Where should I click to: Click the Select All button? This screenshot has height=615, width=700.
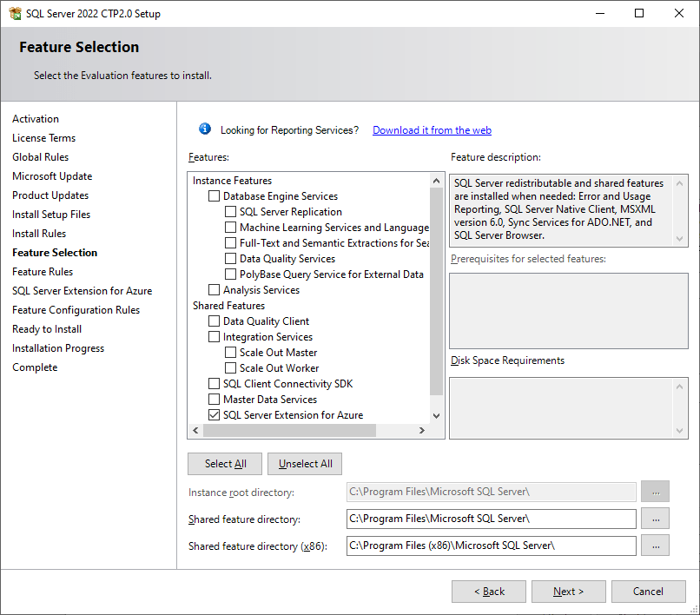tap(225, 464)
